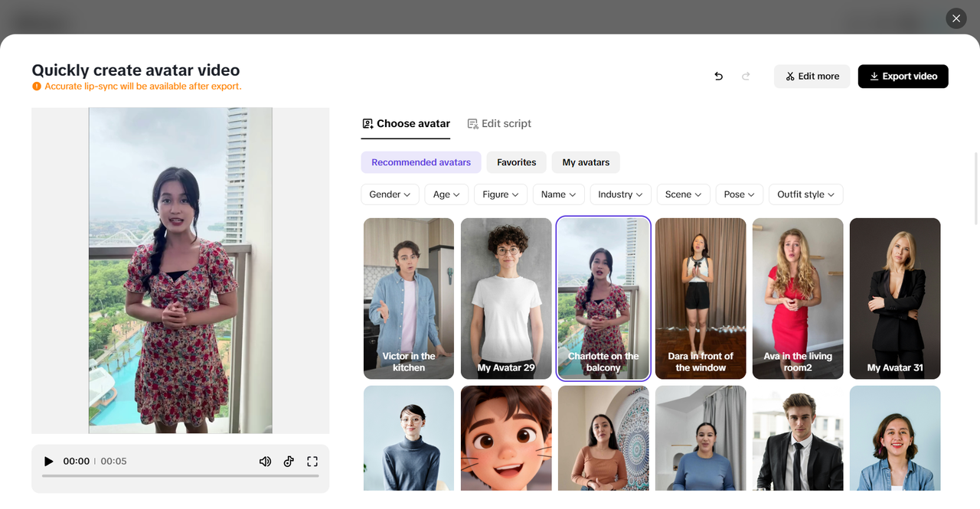Open the My avatars section
This screenshot has height=509, width=980.
click(x=586, y=162)
